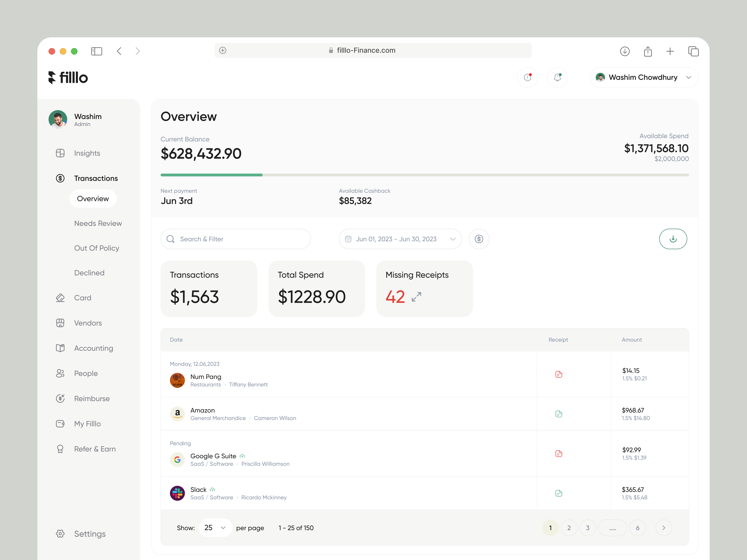
Task: Click the Search & Filter input field
Action: [x=235, y=239]
